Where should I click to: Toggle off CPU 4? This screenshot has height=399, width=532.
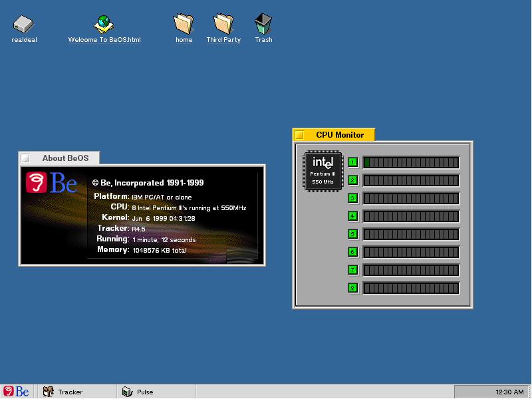click(x=353, y=216)
